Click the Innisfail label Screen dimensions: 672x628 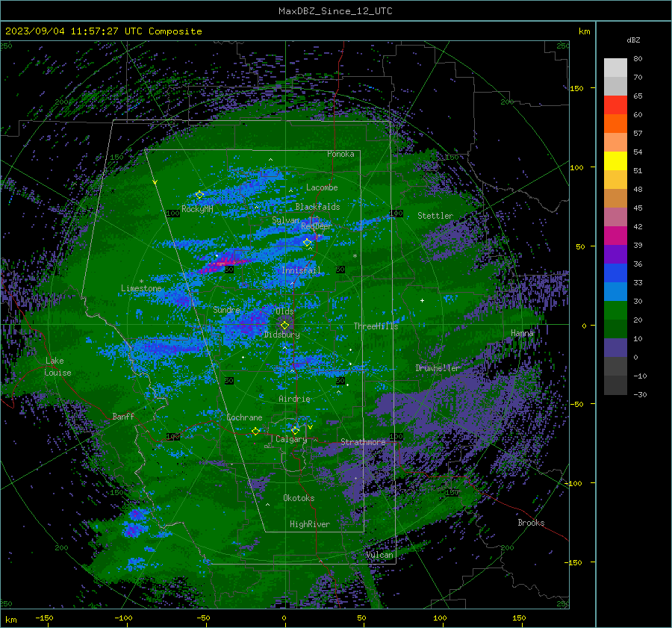[301, 270]
